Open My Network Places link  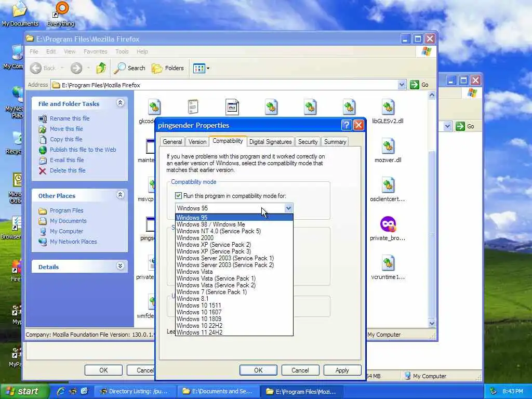[x=73, y=242]
